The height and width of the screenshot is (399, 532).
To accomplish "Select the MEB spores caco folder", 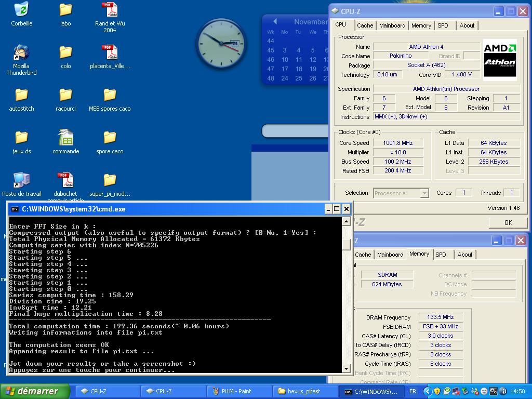I will point(110,95).
